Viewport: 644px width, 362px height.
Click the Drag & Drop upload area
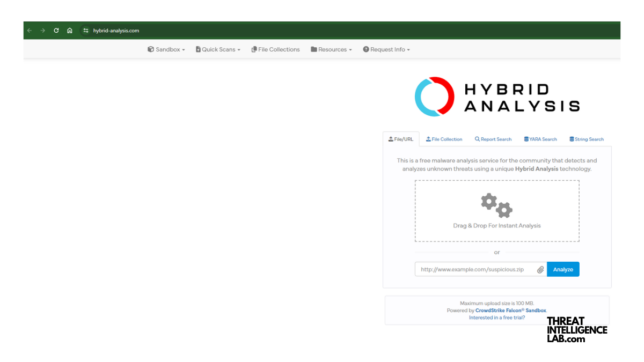pos(497,211)
